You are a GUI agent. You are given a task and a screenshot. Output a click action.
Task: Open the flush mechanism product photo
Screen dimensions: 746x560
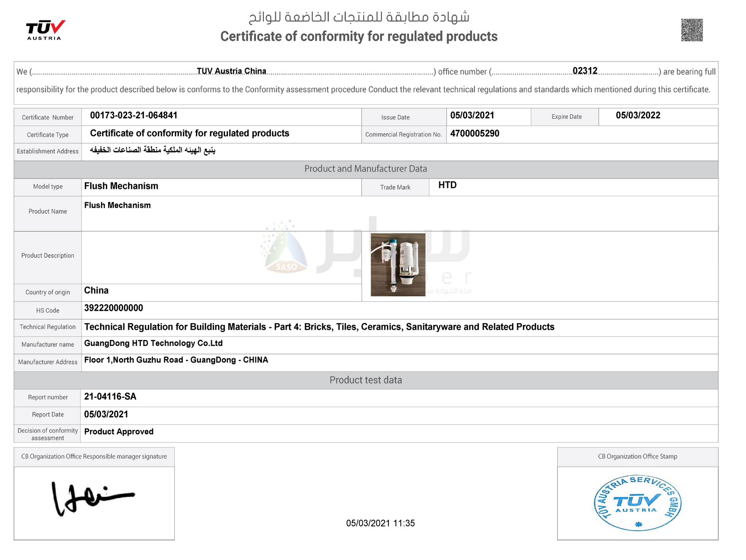398,264
